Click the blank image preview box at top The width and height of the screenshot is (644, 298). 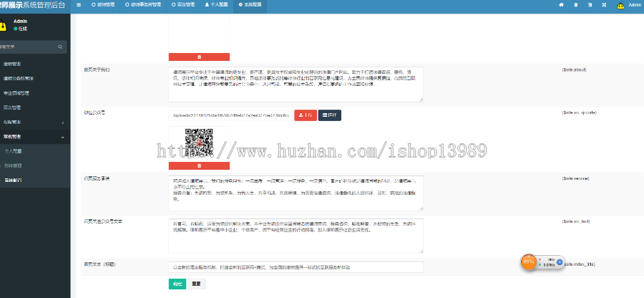click(x=199, y=34)
